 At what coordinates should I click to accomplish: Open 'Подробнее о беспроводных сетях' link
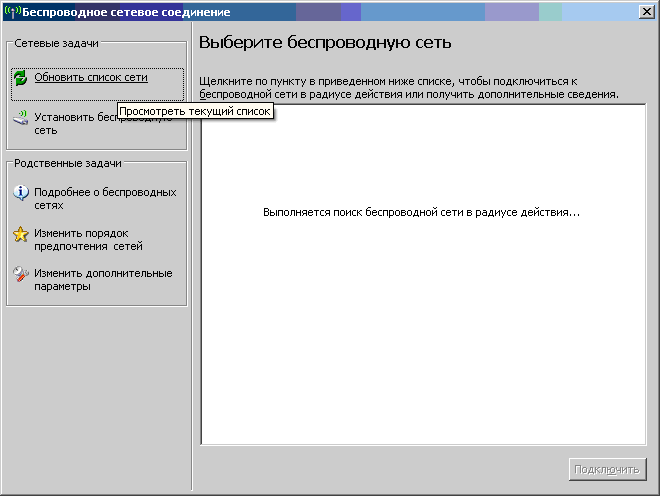tap(105, 199)
